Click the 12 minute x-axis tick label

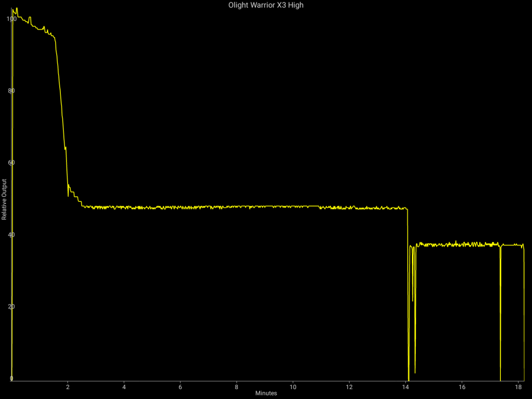(x=349, y=387)
